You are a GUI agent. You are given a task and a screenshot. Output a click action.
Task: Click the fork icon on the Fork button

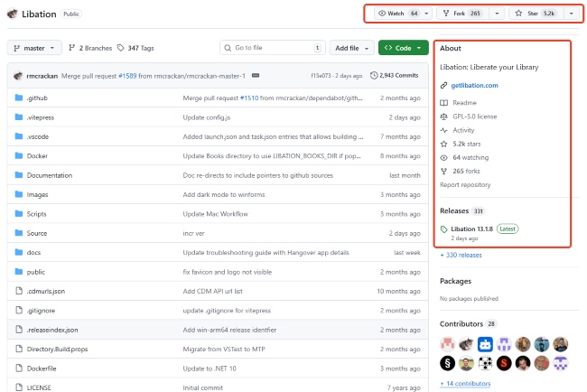[446, 14]
